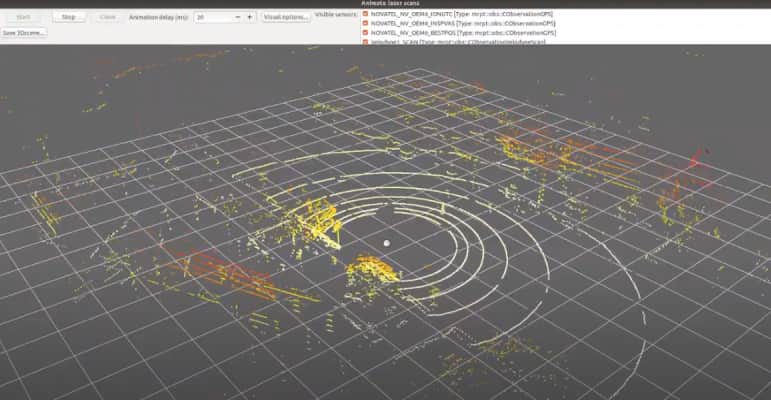Click the Start animation button

[24, 17]
